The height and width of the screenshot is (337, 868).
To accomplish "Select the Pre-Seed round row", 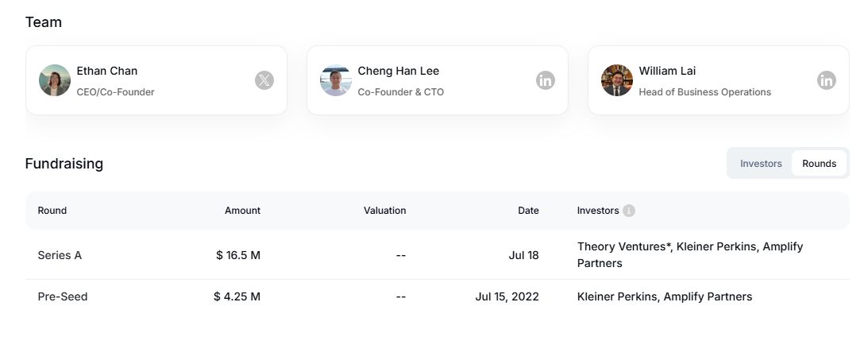I will (63, 296).
